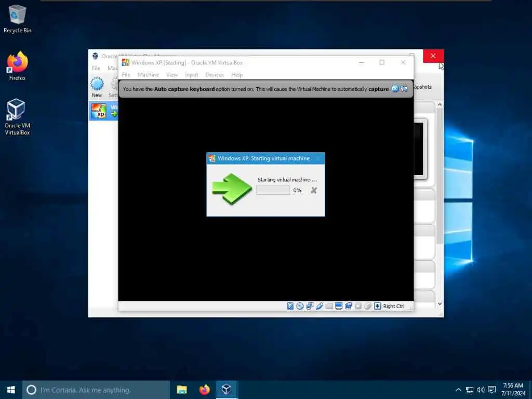Viewport: 532px width, 399px height.
Task: Open the Devices menu in VM window
Action: click(215, 75)
